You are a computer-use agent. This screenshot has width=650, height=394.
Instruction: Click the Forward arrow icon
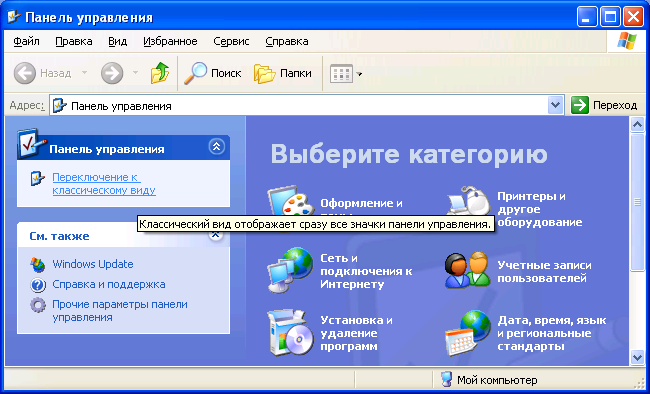click(112, 73)
